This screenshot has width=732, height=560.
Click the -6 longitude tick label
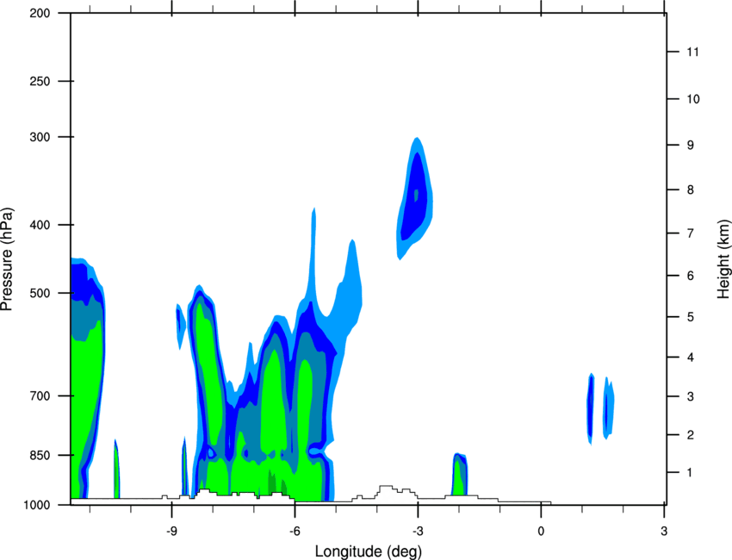tap(295, 531)
